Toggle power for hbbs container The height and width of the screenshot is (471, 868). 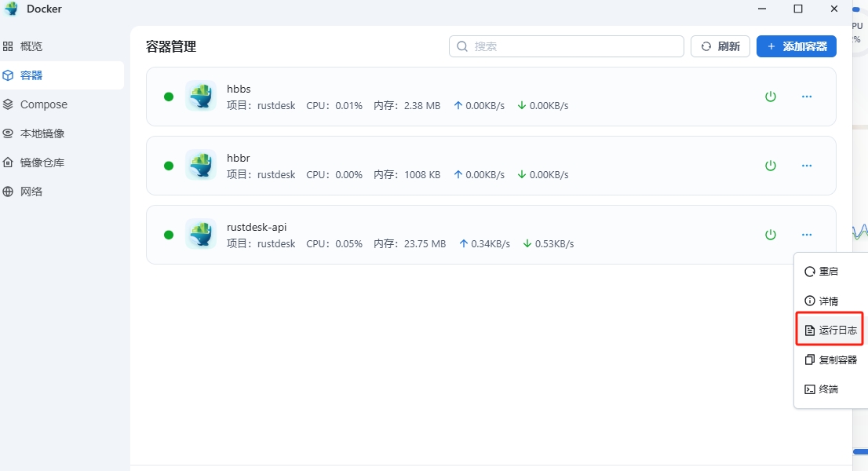coord(771,97)
